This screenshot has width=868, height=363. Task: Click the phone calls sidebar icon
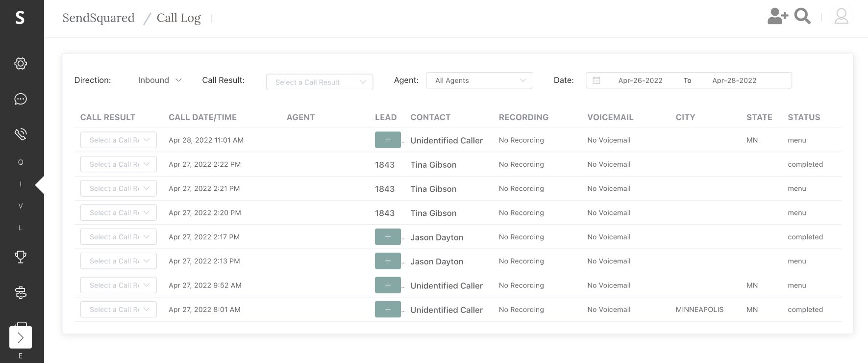(x=21, y=134)
